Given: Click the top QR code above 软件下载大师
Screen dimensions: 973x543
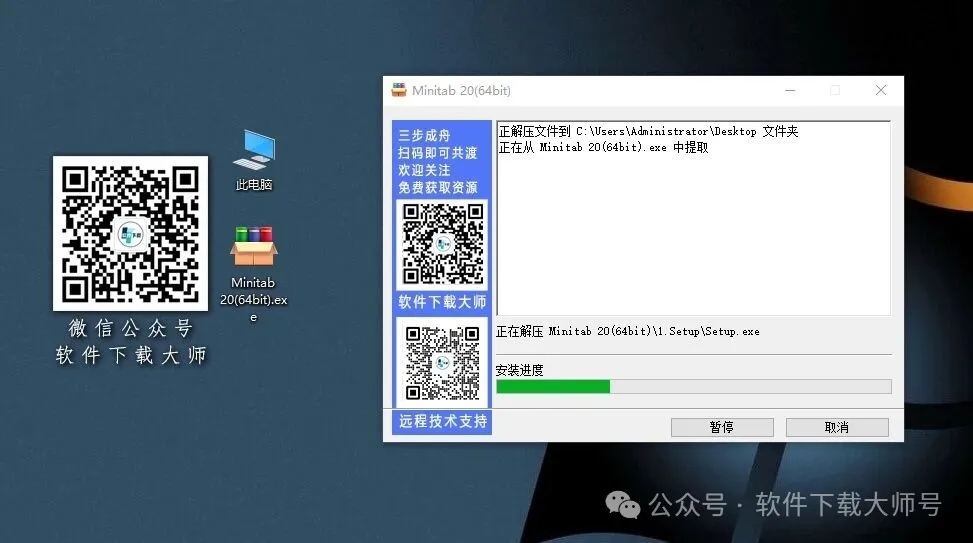Looking at the screenshot, I should pyautogui.click(x=442, y=244).
